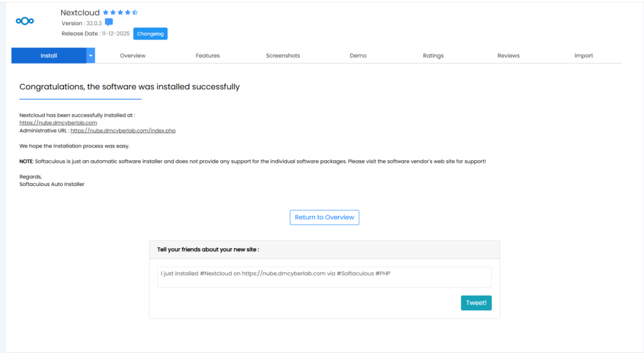Expand the Install tab dropdown arrow
This screenshot has width=644, height=353.
91,56
